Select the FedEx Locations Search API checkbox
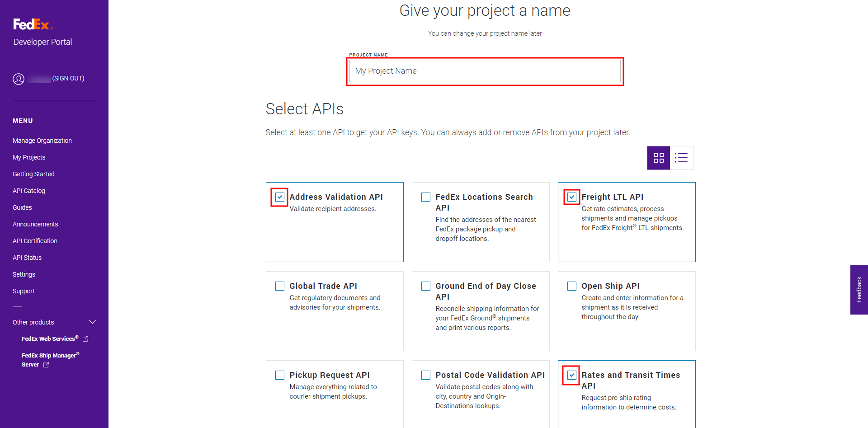 coord(426,197)
